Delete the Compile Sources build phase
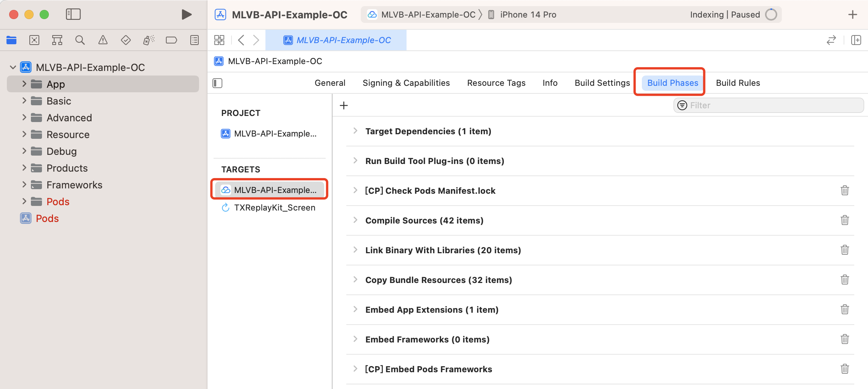868x389 pixels. click(x=845, y=220)
